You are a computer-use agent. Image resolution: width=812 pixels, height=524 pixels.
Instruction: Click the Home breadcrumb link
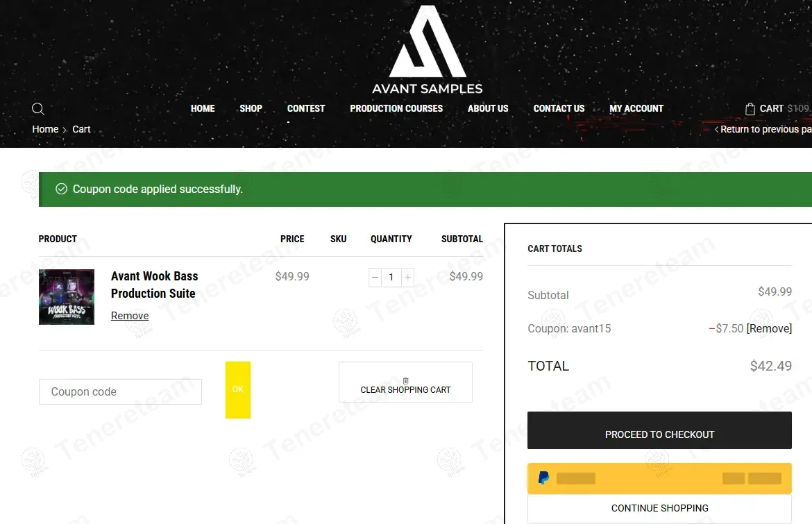click(45, 130)
